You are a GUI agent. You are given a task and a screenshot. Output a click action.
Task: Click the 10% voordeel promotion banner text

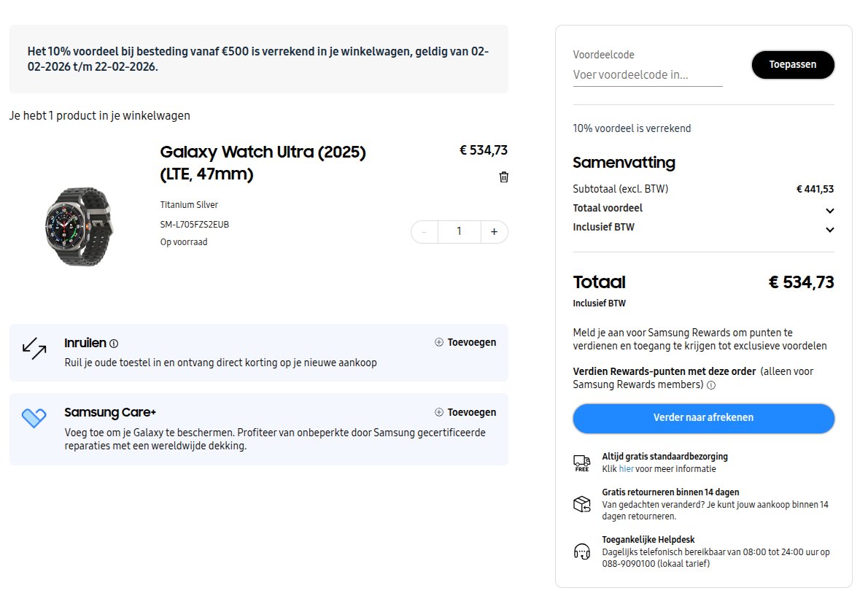click(x=258, y=59)
